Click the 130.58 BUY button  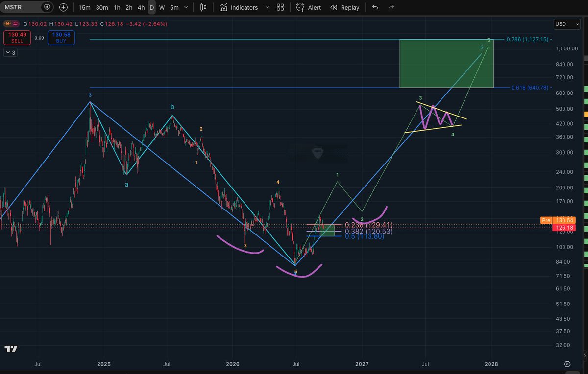[x=61, y=37]
